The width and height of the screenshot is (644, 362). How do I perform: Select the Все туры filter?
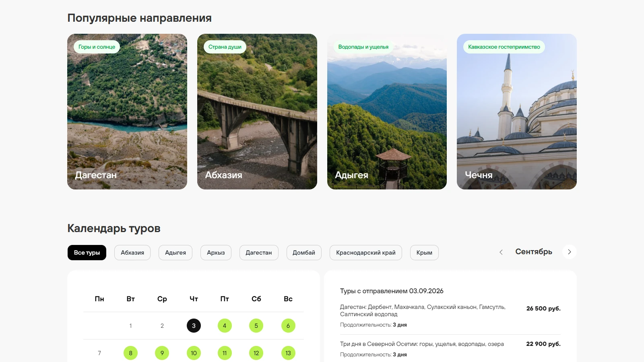pos(87,253)
